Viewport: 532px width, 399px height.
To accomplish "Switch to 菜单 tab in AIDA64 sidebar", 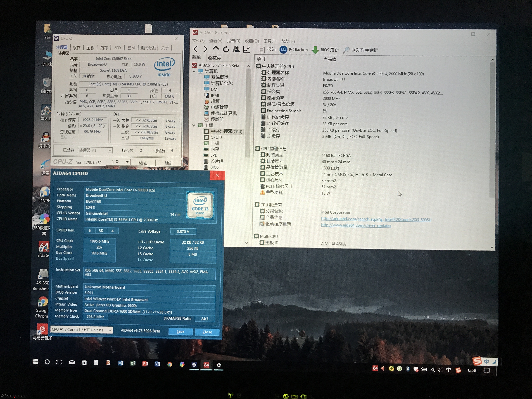I will pos(196,58).
